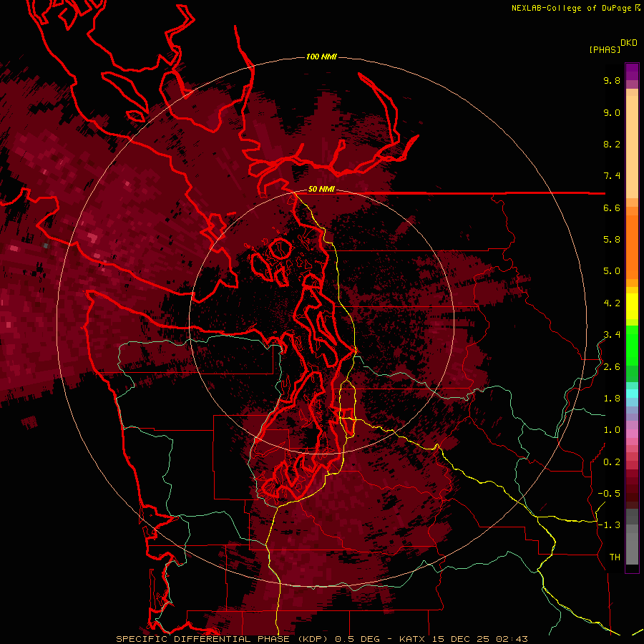
Task: Click the TH legend label
Action: 615,557
